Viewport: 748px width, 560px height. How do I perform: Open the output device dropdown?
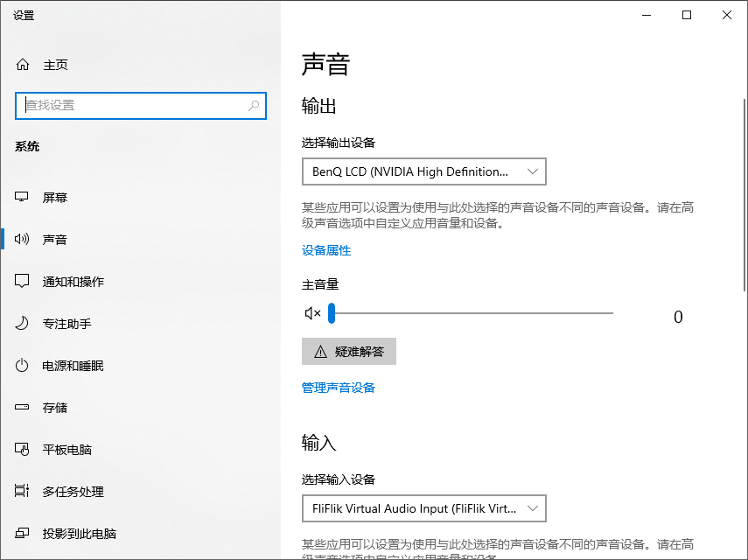pos(423,171)
